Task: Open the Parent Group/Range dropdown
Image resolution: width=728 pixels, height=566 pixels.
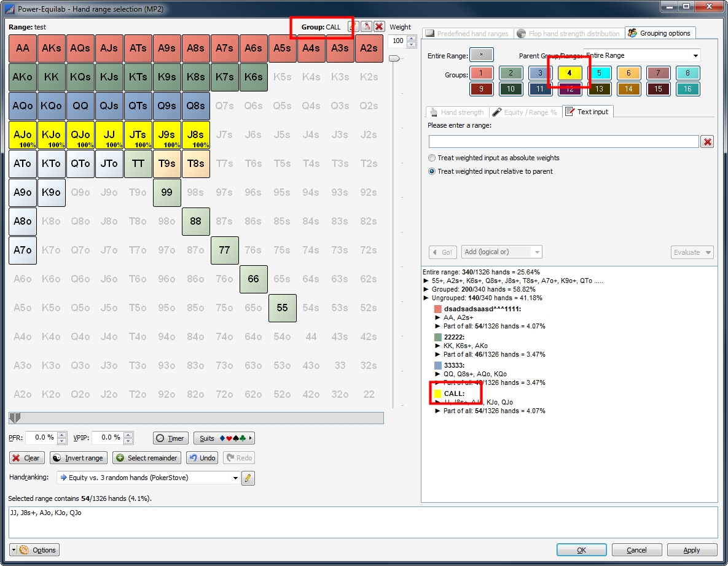Action: (x=695, y=55)
